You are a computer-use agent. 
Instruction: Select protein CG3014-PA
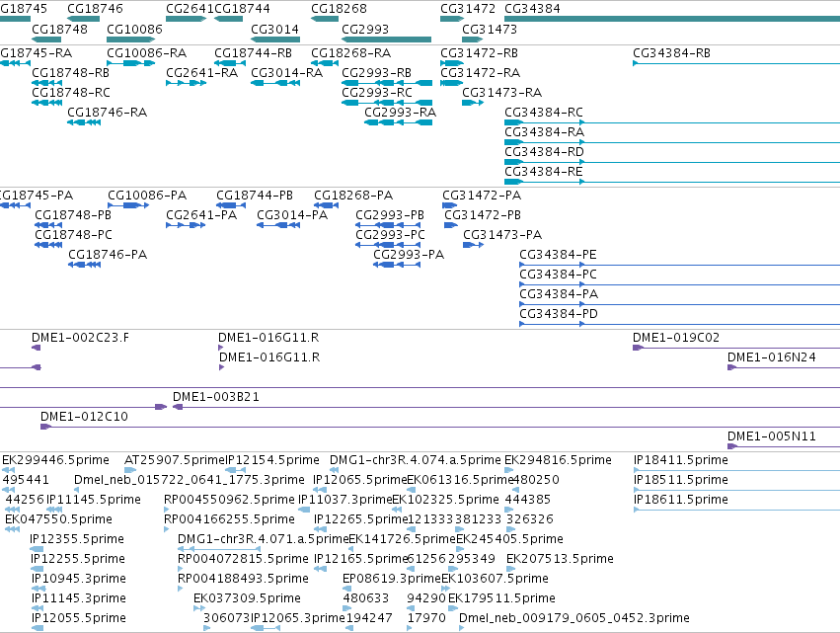[278, 225]
